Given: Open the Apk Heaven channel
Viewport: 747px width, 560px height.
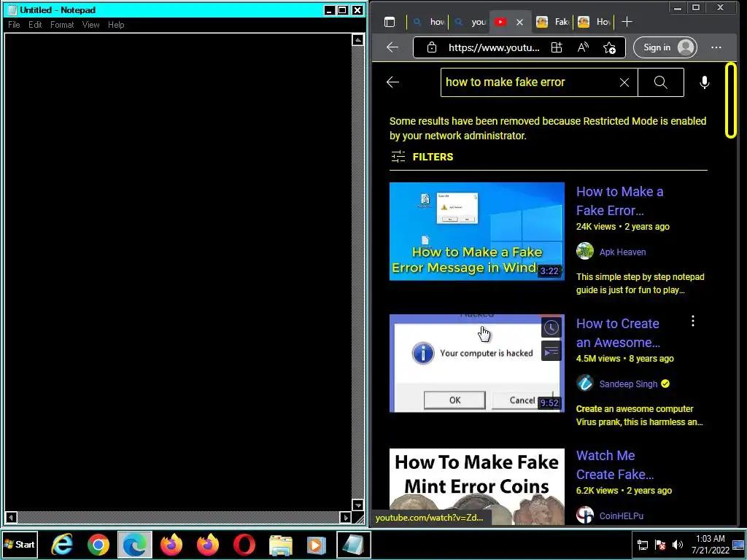Looking at the screenshot, I should (x=622, y=252).
